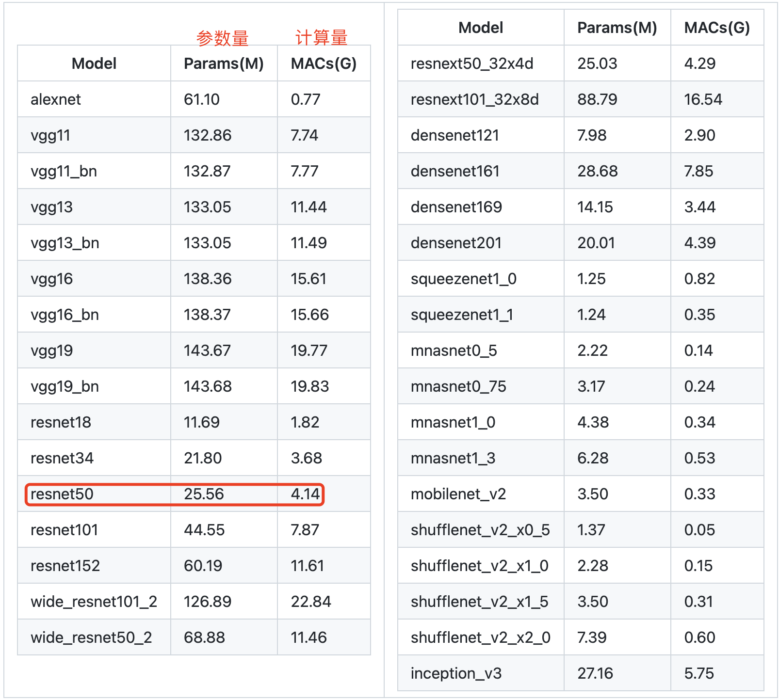Image resolution: width=779 pixels, height=700 pixels.
Task: Select squeezenet1_0 model name
Action: (463, 279)
